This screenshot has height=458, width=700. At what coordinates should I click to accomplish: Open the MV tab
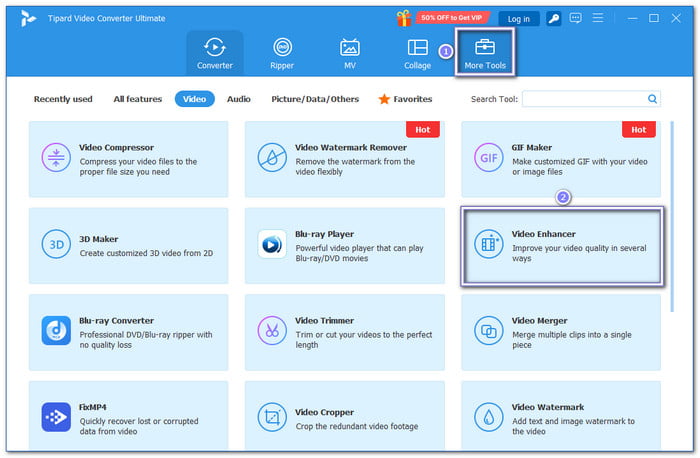[x=350, y=53]
